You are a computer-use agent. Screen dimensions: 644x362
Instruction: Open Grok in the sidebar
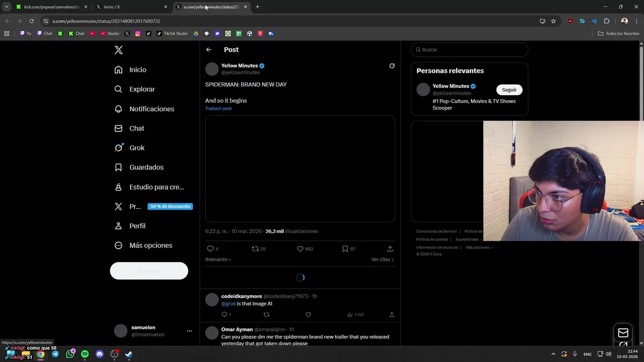coord(129,148)
